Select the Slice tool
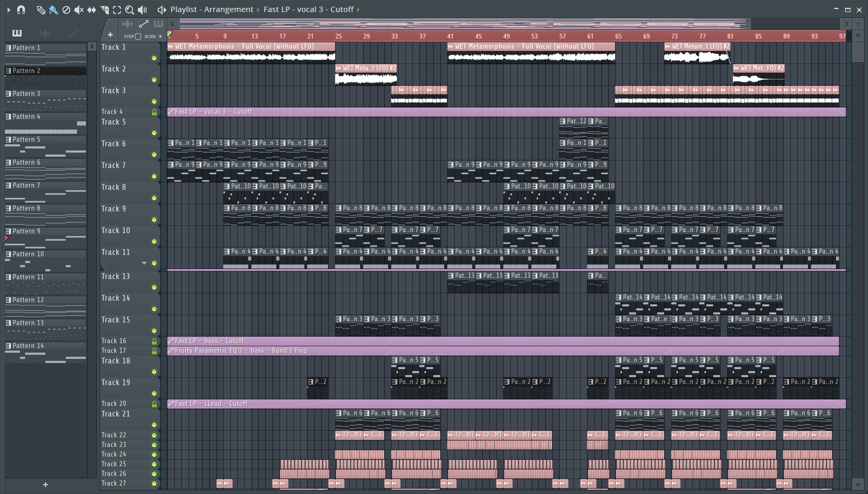 click(104, 10)
